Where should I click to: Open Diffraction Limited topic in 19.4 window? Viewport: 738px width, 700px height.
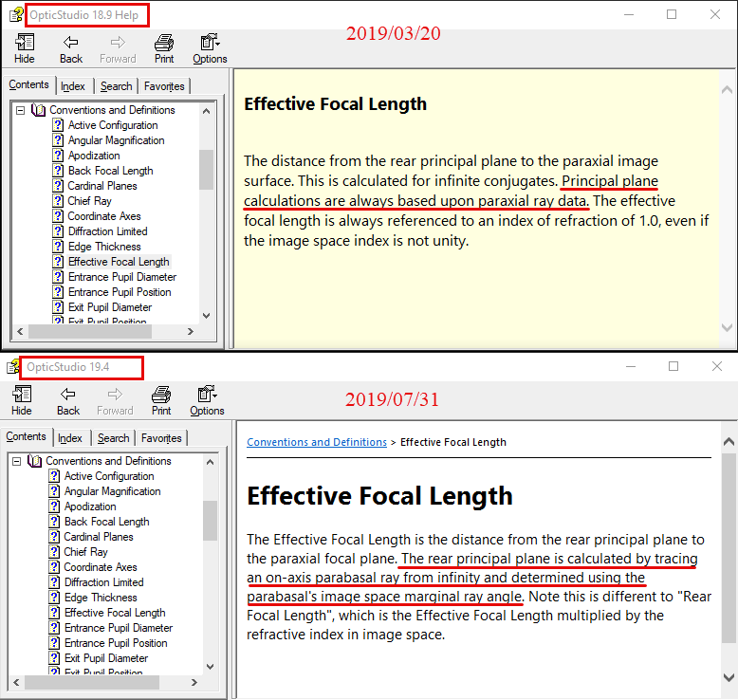[x=104, y=582]
